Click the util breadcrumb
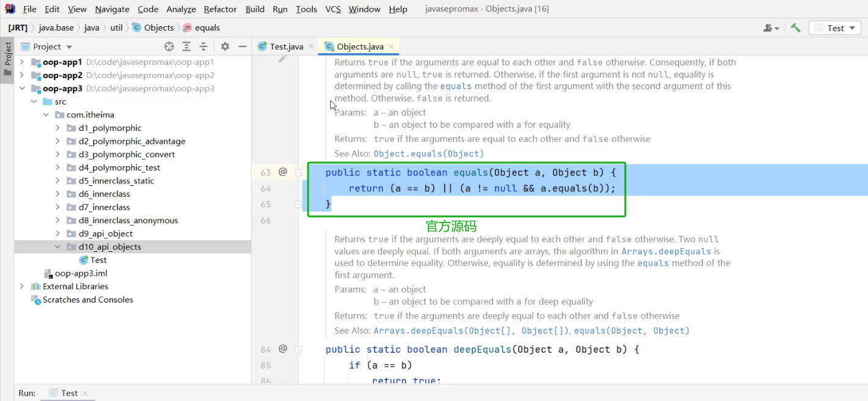 click(x=116, y=28)
